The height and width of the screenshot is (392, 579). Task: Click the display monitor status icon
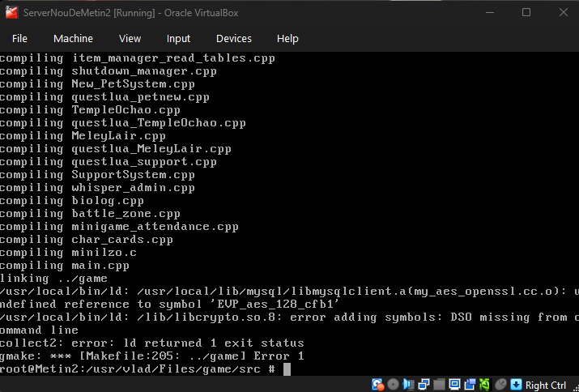[454, 385]
